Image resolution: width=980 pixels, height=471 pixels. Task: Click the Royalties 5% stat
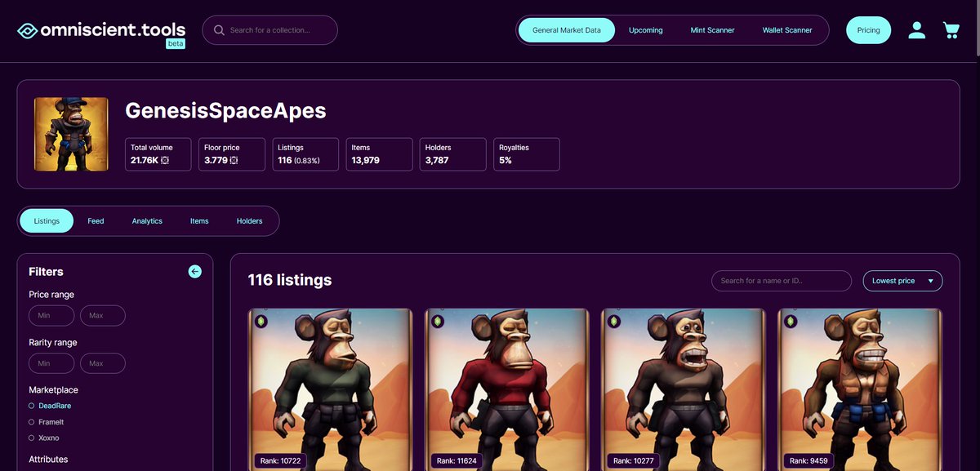[x=526, y=154]
